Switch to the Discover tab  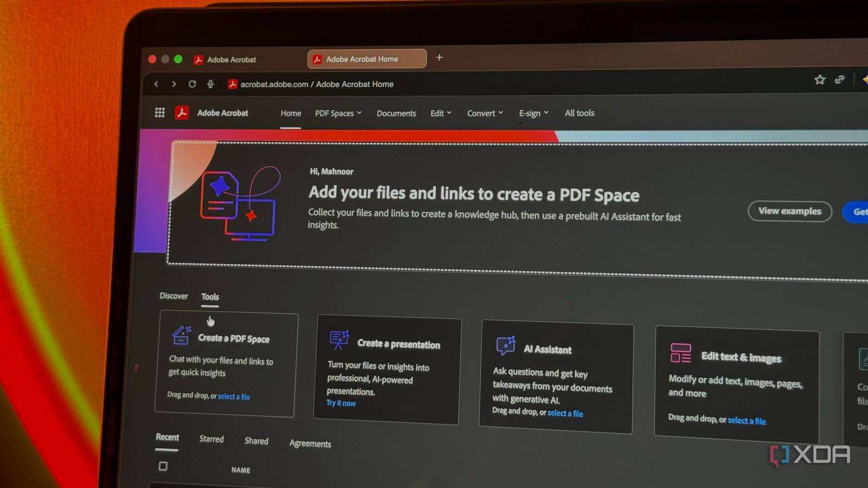pos(174,296)
